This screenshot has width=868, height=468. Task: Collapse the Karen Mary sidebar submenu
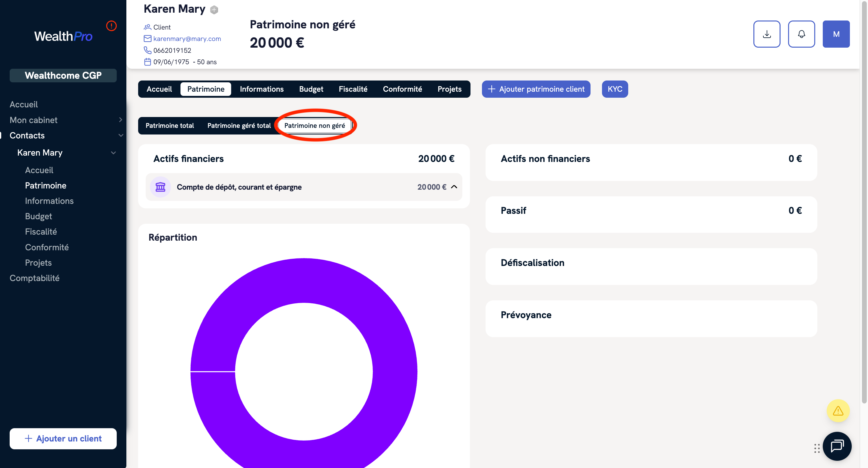point(113,153)
